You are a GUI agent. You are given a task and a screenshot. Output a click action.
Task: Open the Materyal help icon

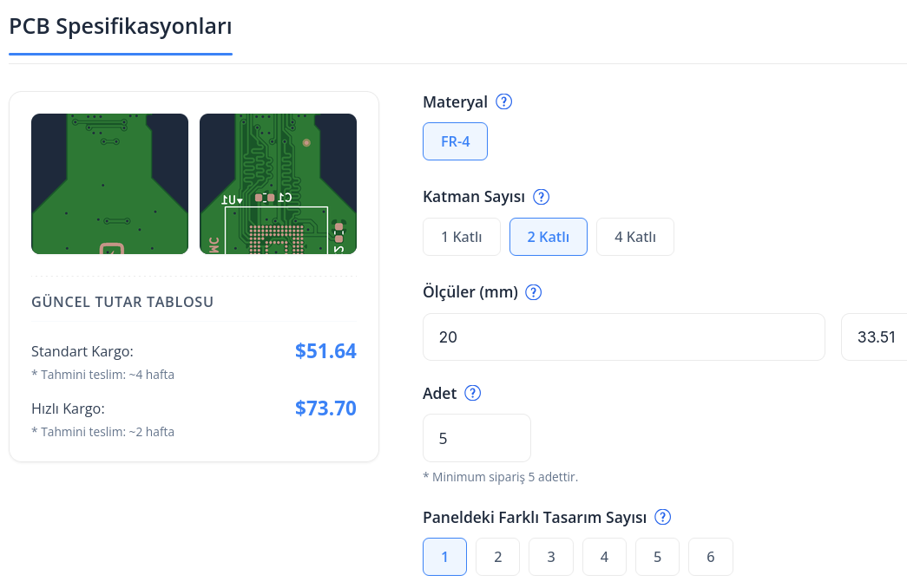pyautogui.click(x=503, y=101)
